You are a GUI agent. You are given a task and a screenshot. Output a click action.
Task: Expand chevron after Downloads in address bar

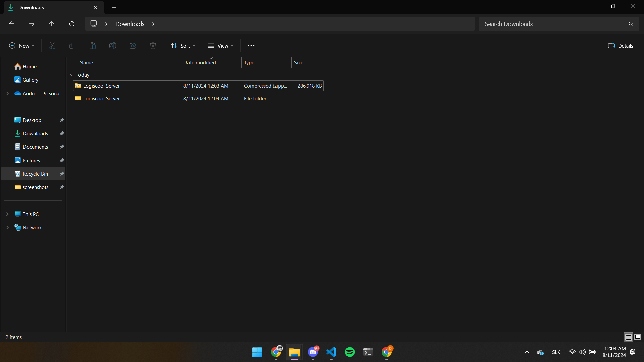point(153,24)
